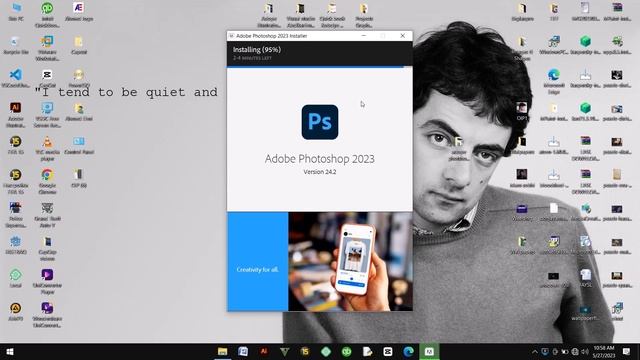Open Adobe Illustrator from the taskbar
640x360 pixels.
pyautogui.click(x=264, y=351)
